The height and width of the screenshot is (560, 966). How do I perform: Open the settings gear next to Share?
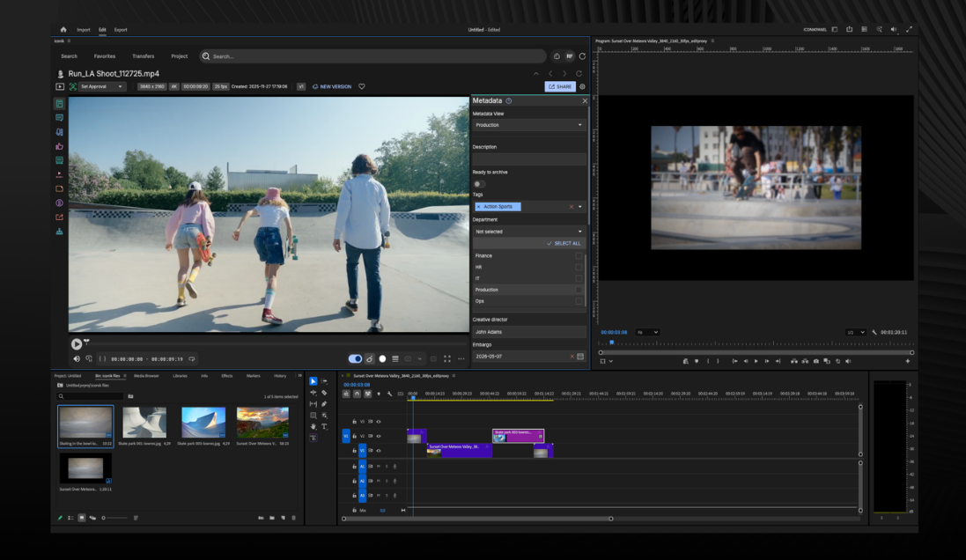[x=582, y=87]
